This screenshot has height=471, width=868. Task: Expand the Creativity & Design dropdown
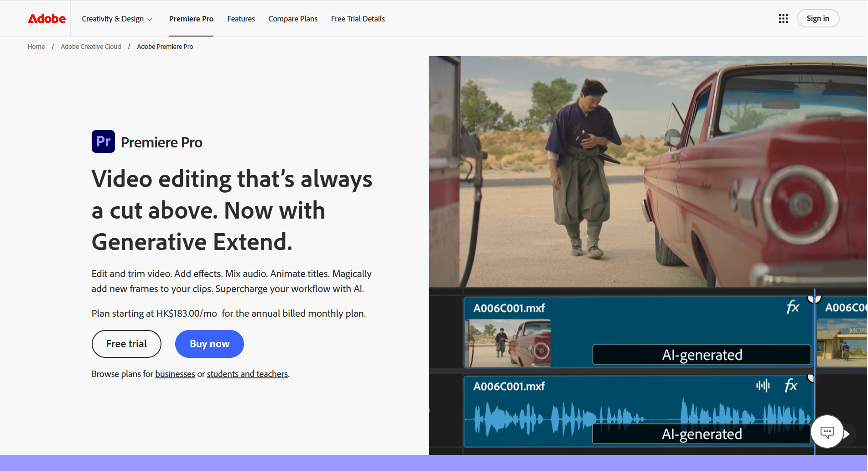(116, 19)
